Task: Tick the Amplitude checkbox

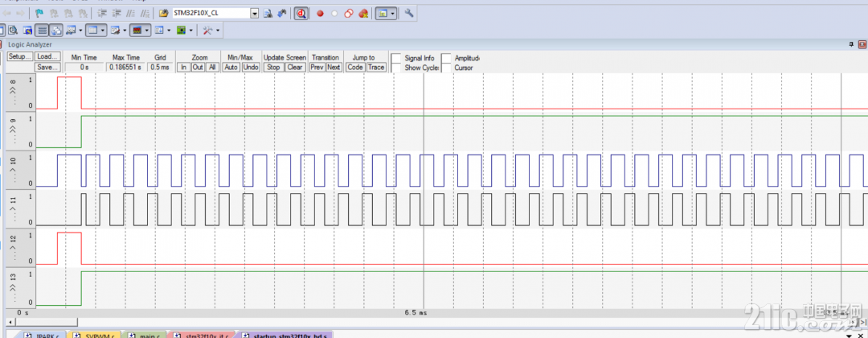Action: 446,58
